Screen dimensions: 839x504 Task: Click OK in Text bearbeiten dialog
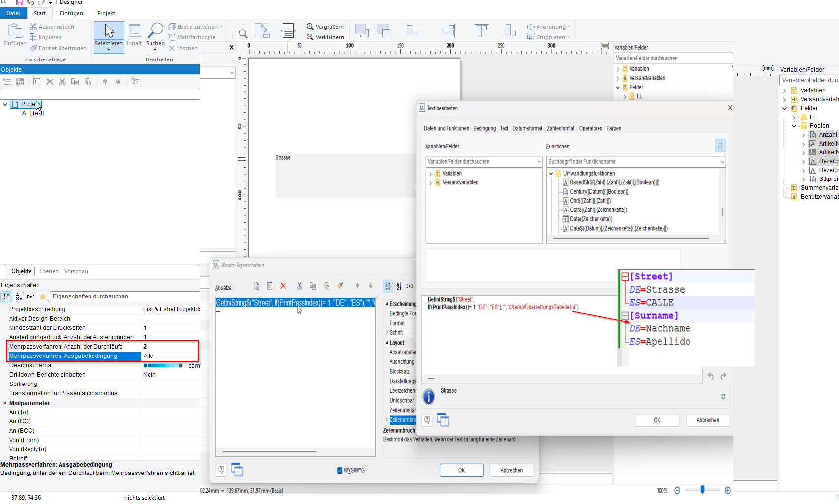(657, 420)
